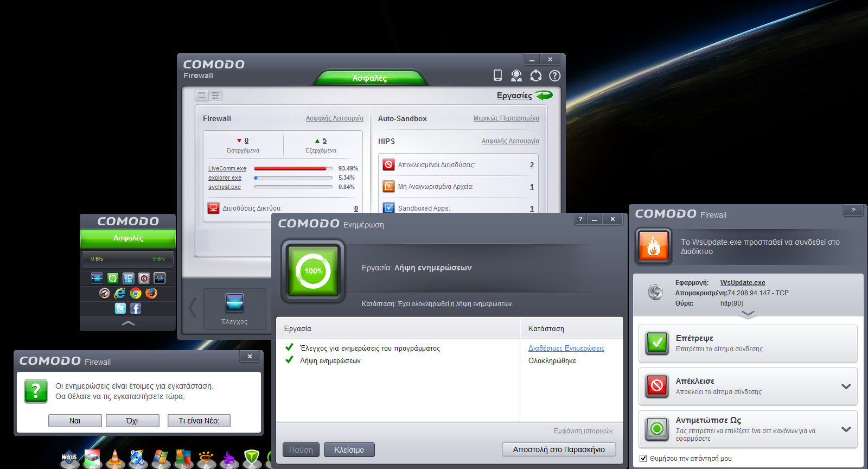The height and width of the screenshot is (469, 868).
Task: Click the flame firewall icon in alert header
Action: coord(654,246)
